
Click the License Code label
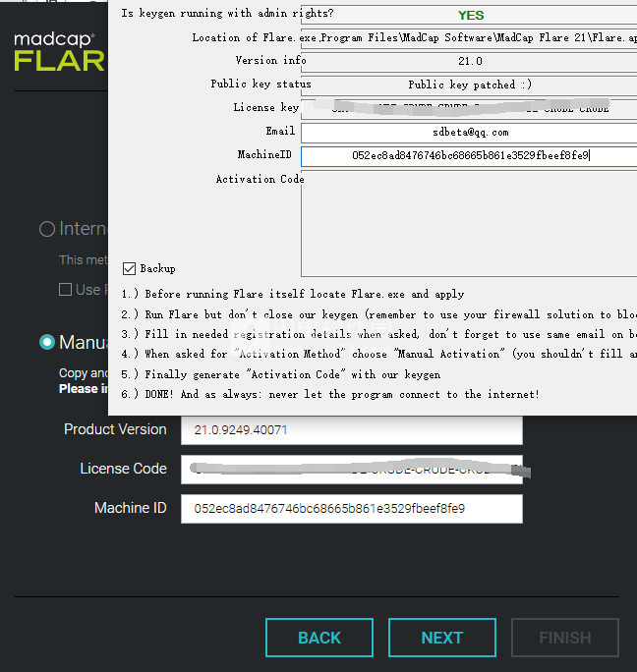tap(123, 469)
